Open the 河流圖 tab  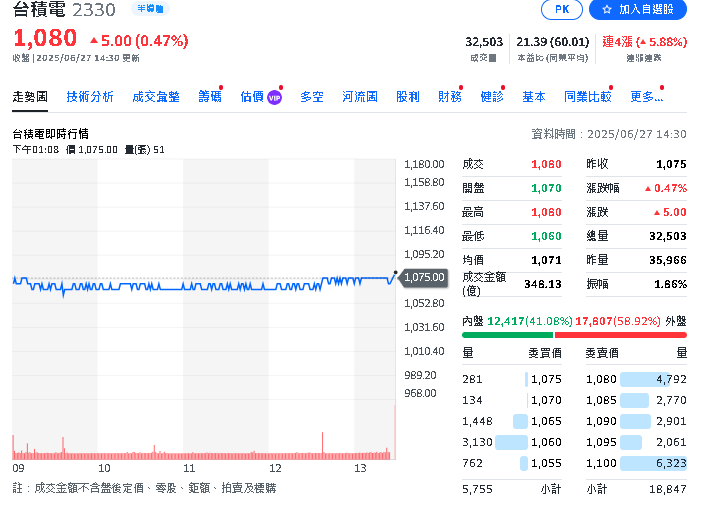[x=360, y=97]
